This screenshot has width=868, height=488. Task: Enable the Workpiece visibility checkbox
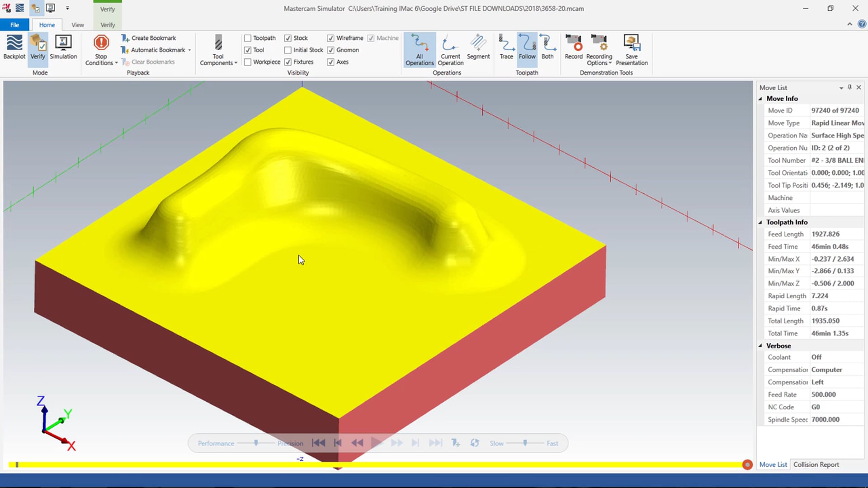[x=248, y=61]
